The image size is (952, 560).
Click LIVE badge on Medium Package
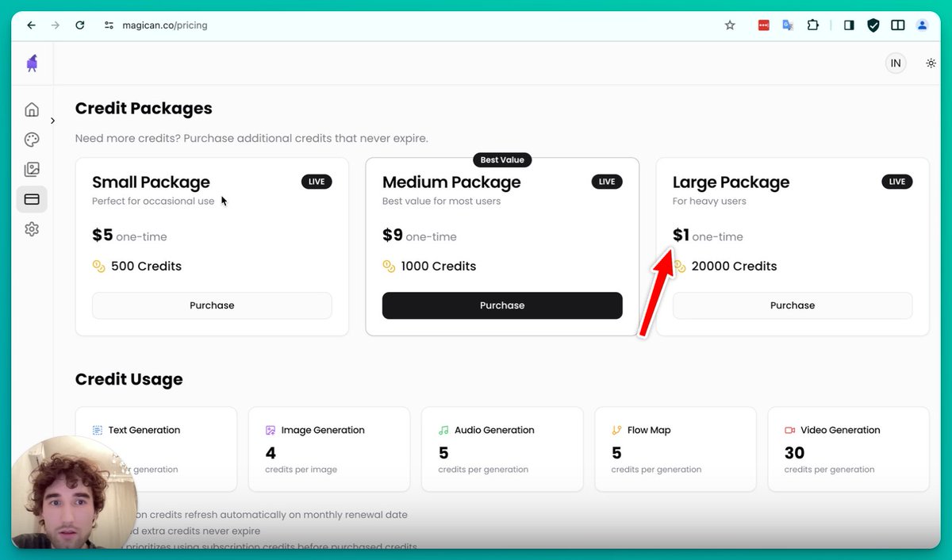tap(607, 182)
